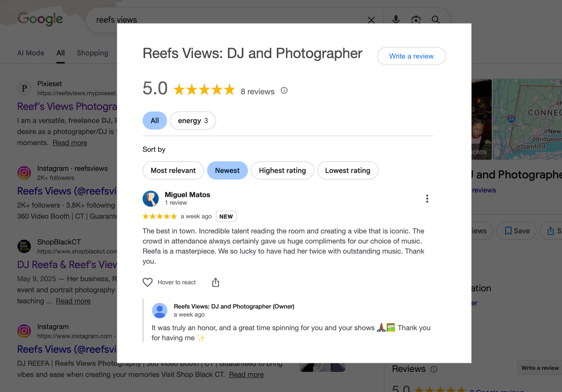
Task: Filter reviews by All chip
Action: pos(155,121)
